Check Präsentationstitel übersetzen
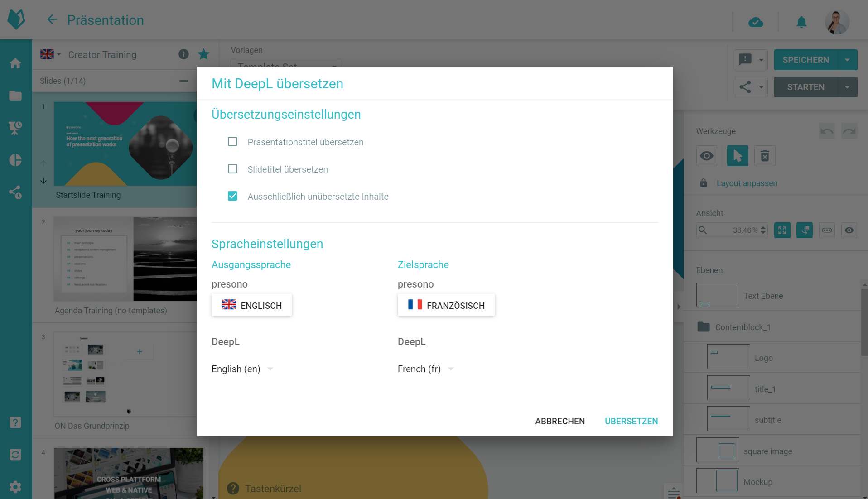868x499 pixels. coord(232,142)
